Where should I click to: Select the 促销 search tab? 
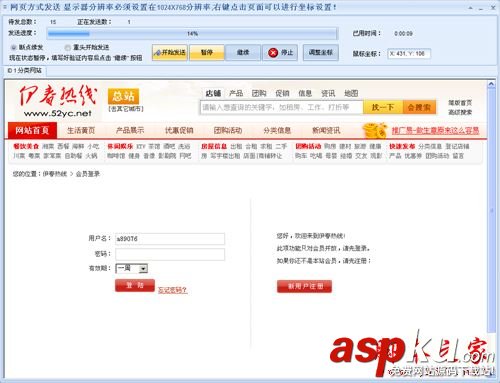tap(282, 93)
